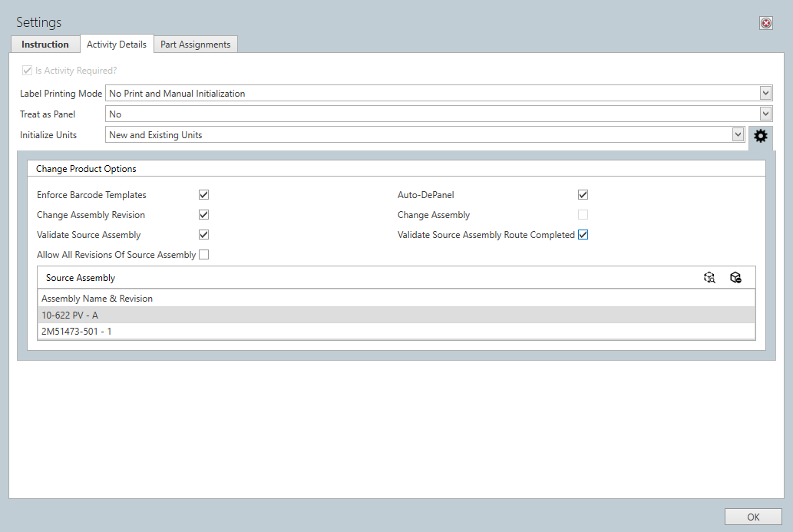Click the find source assembly search icon
Viewport: 793px width, 532px height.
tap(709, 277)
